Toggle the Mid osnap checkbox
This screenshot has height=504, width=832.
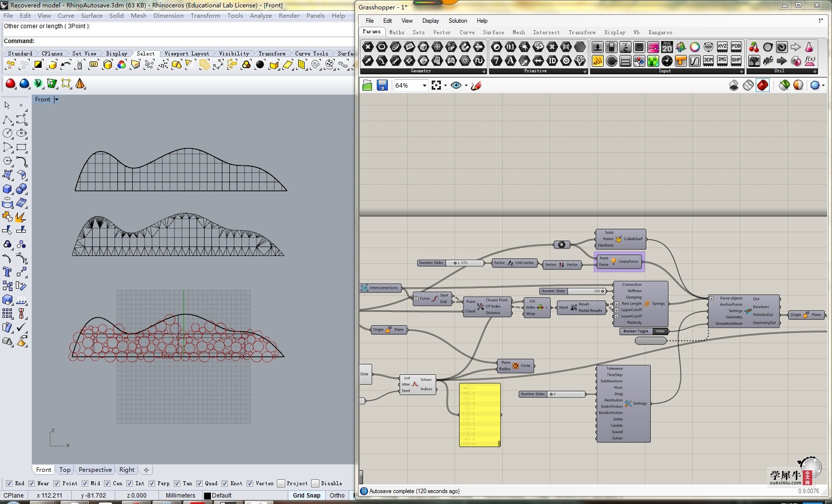tap(85, 483)
